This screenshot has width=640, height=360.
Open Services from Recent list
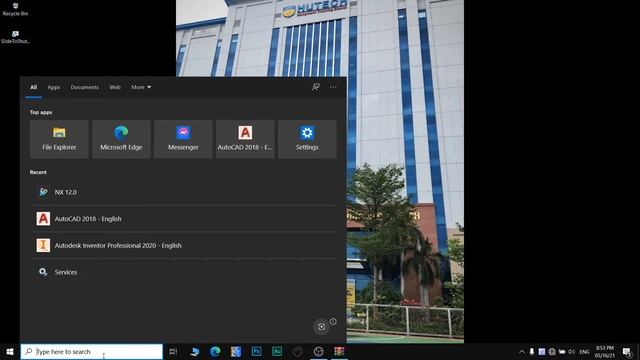pos(183,272)
